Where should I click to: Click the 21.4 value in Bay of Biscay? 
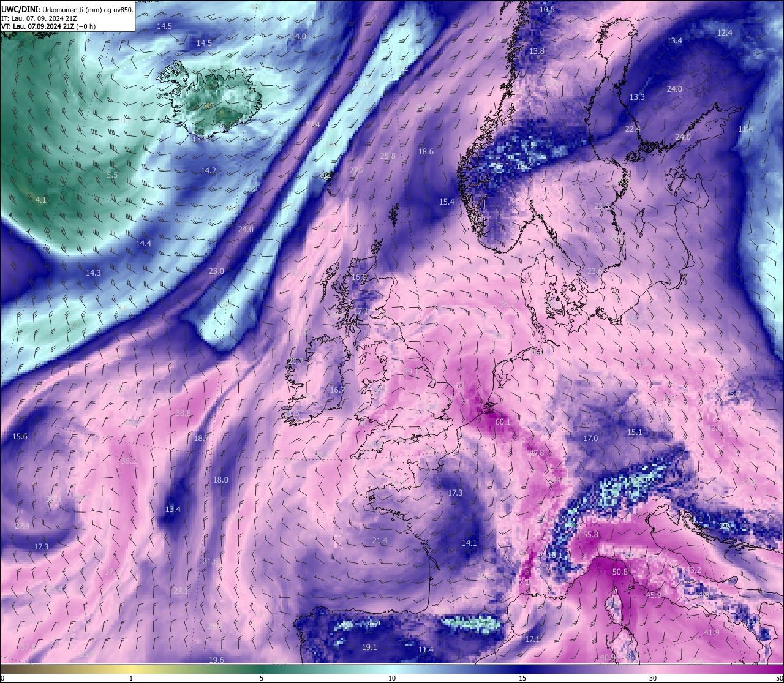tap(380, 541)
